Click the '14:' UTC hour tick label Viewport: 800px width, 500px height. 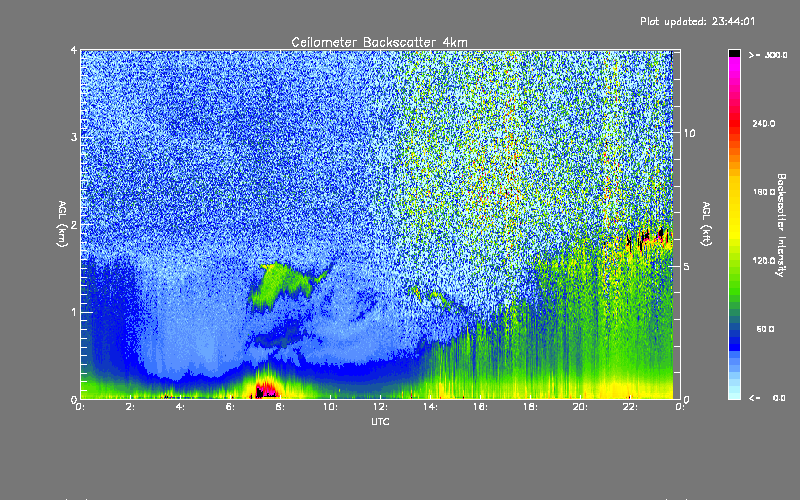(x=431, y=407)
